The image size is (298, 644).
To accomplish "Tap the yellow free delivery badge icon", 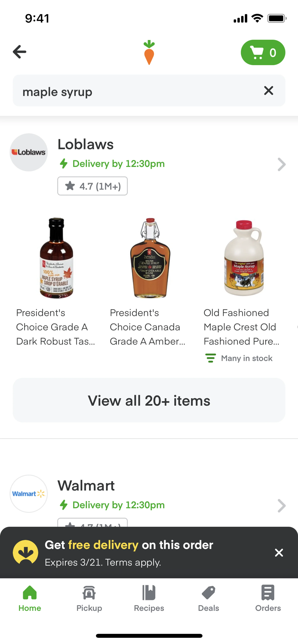I will click(x=26, y=552).
